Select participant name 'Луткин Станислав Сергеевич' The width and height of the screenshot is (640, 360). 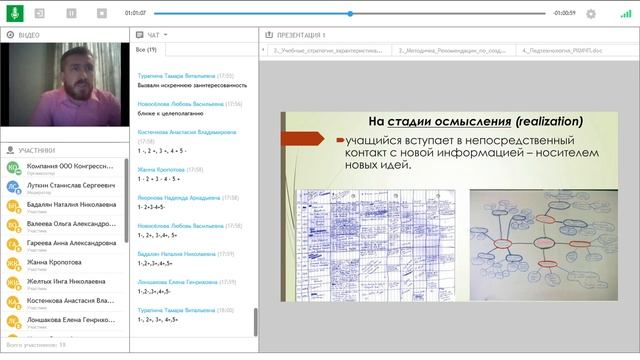(71, 185)
